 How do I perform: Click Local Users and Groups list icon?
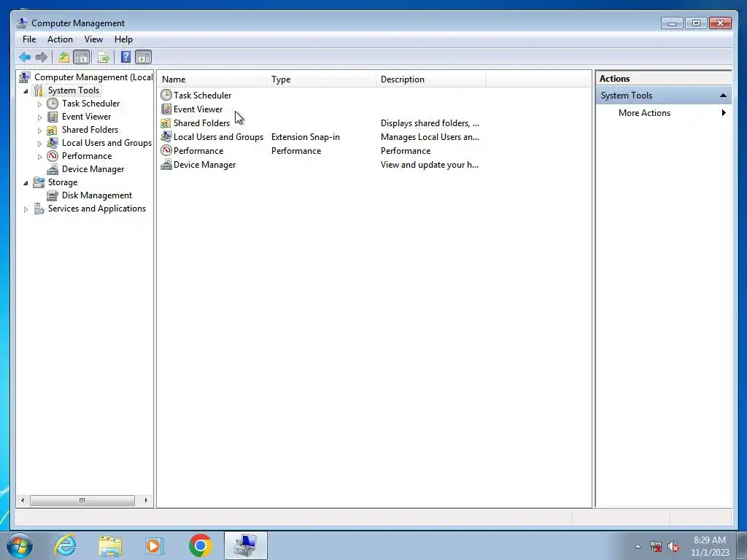(x=166, y=137)
